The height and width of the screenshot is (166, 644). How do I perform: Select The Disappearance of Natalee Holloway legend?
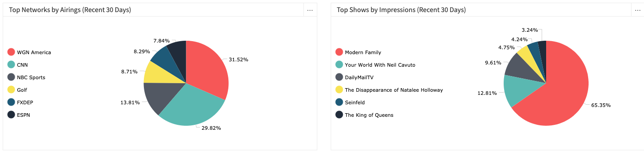389,90
